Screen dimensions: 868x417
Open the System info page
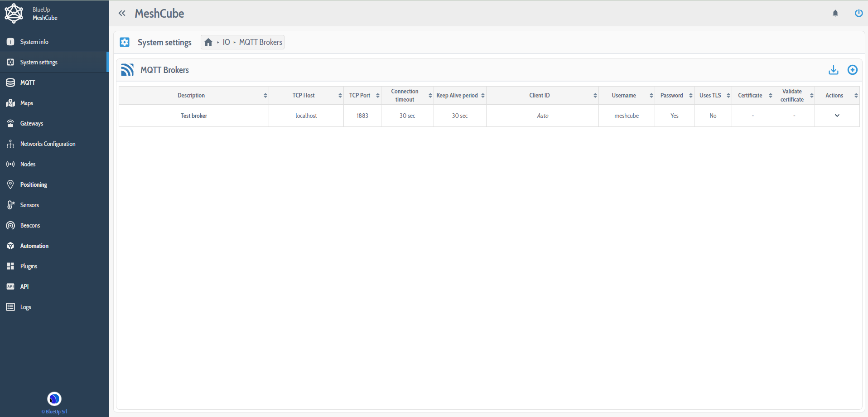pos(34,41)
